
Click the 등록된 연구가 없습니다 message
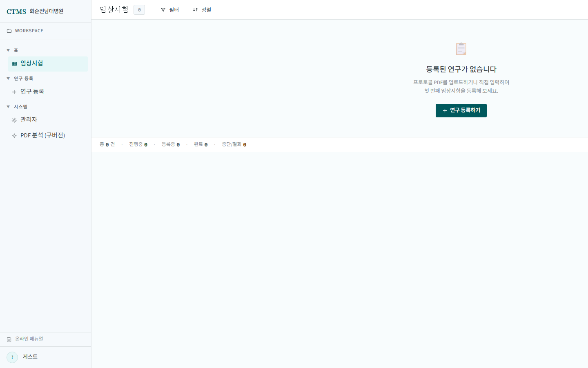461,70
